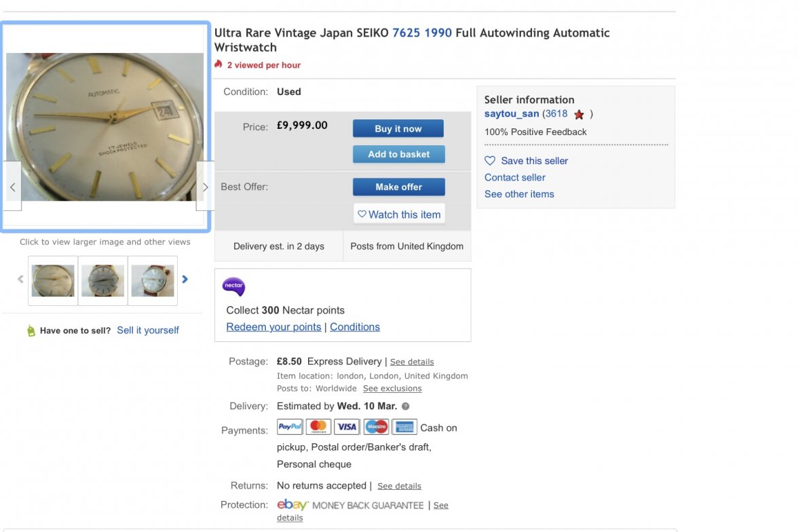Viewport: 798px width, 532px height.
Task: Click the Visa payment icon
Action: coord(347,427)
